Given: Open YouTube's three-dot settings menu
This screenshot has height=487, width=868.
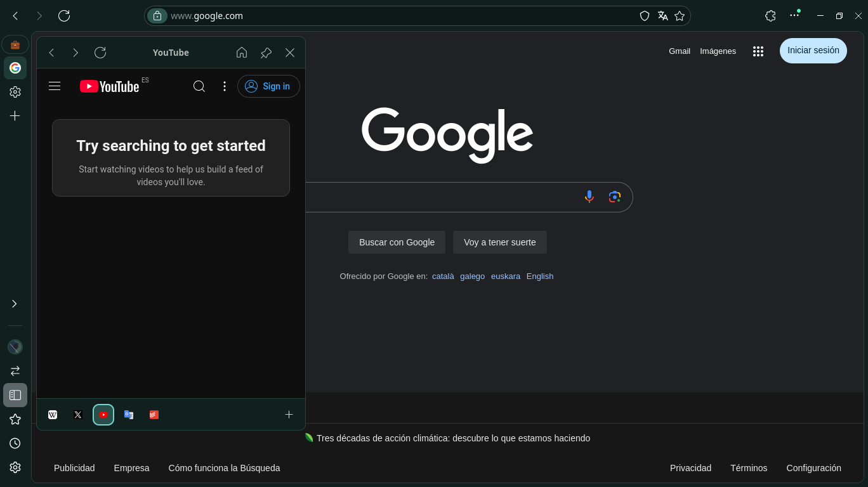Looking at the screenshot, I should 224,86.
